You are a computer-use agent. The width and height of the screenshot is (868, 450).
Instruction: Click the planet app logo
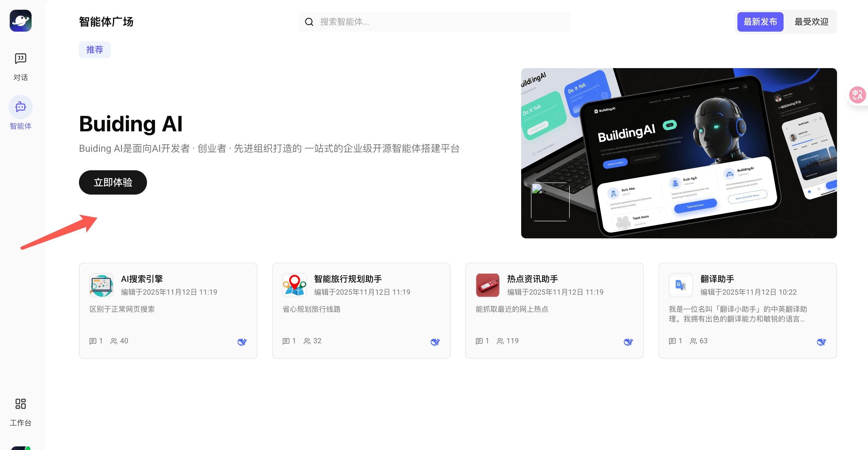coord(20,21)
